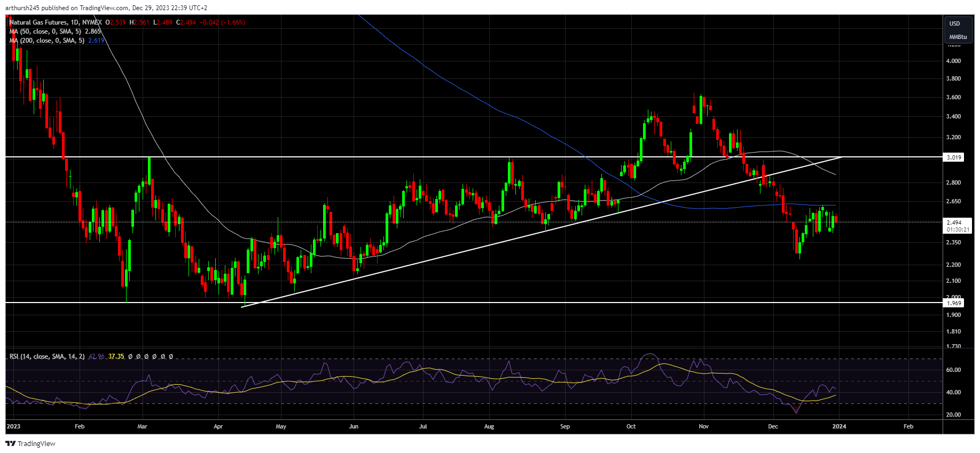The image size is (980, 453).
Task: Click the 3.800 price axis label
Action: (x=953, y=78)
